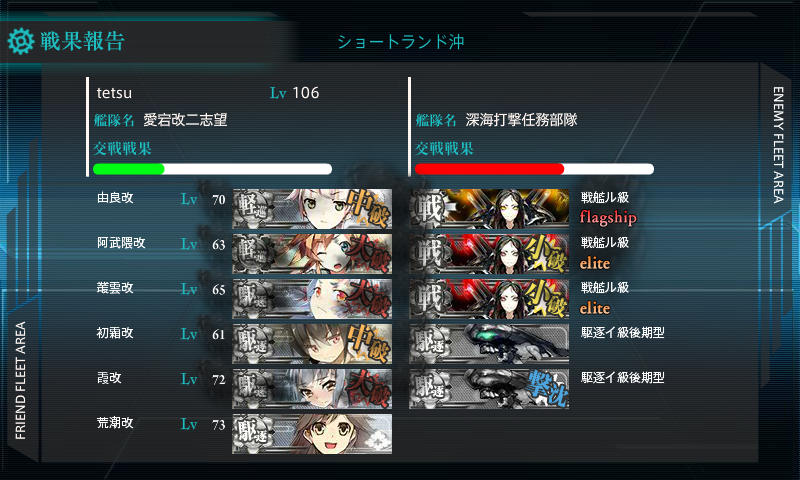Viewport: 800px width, 480px height.
Task: Click the flagship 戦艦ル級 enemy banner
Action: click(x=489, y=209)
